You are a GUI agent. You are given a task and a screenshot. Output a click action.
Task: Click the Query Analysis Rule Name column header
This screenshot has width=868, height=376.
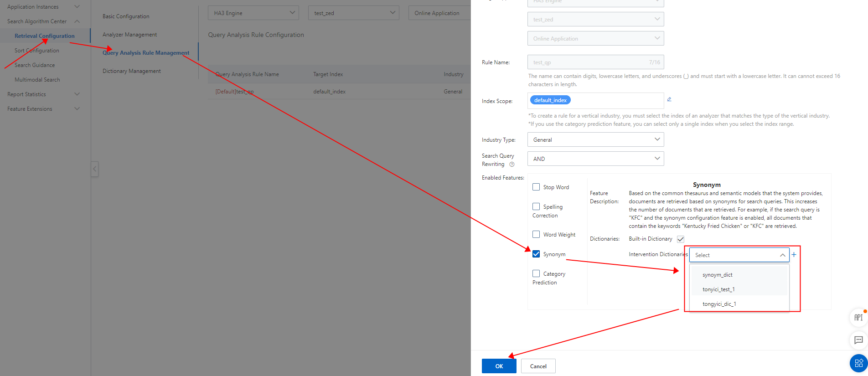coord(247,74)
